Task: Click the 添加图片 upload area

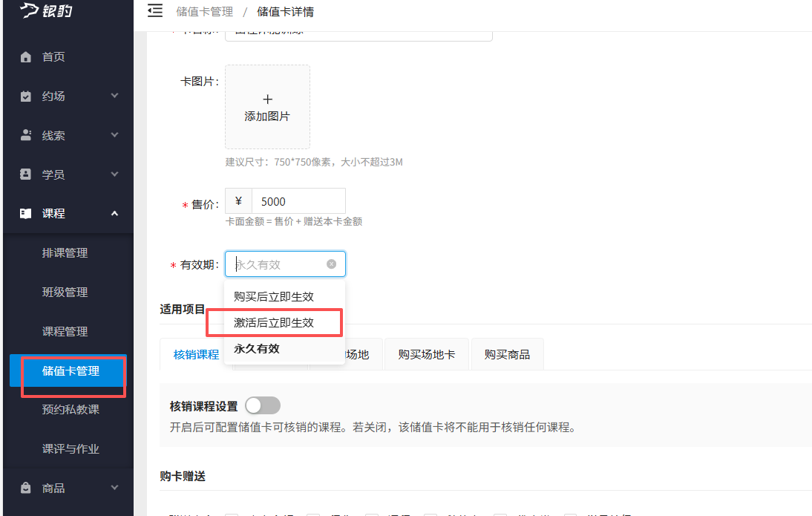Action: pyautogui.click(x=267, y=106)
